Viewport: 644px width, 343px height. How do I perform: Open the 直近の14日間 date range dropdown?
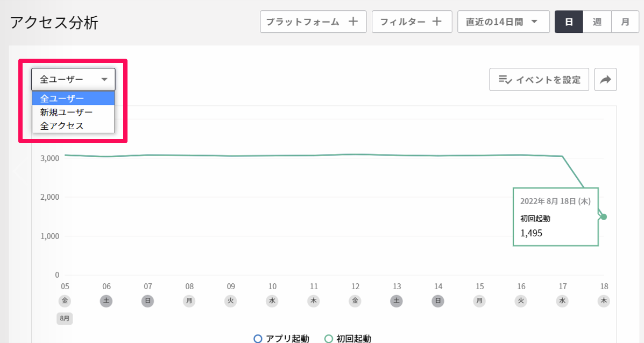click(x=504, y=22)
